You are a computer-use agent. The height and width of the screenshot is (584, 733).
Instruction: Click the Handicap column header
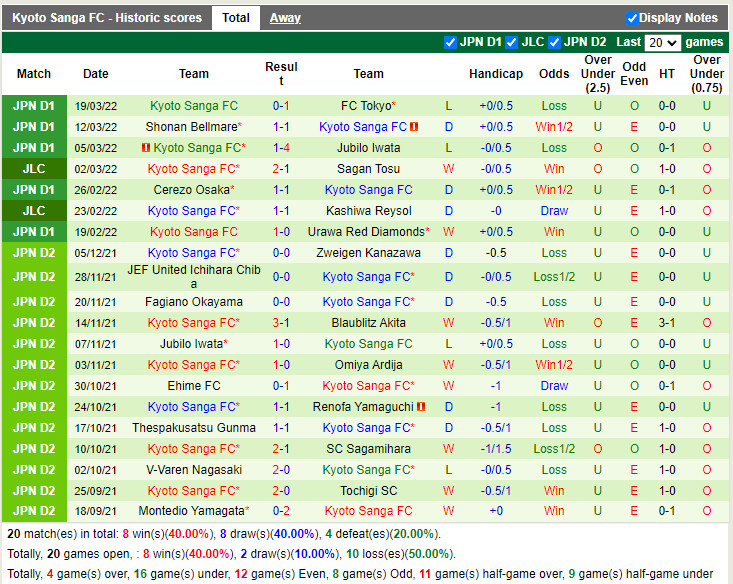click(x=495, y=74)
